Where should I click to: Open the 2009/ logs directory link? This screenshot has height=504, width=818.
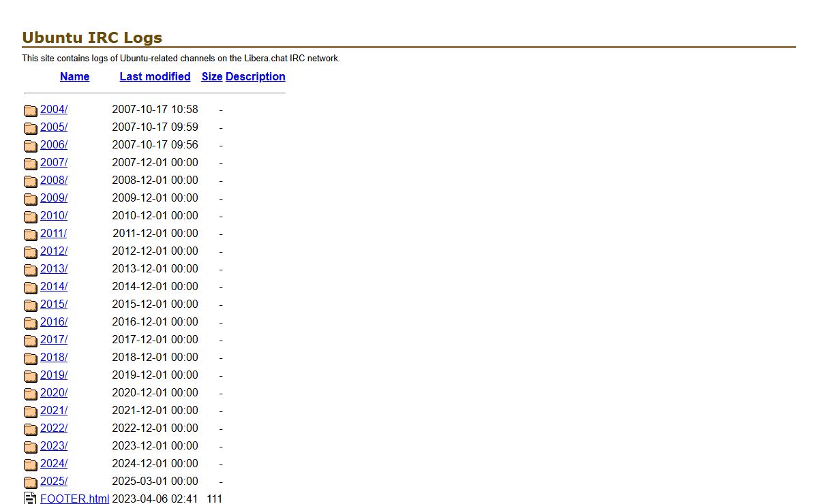(54, 198)
